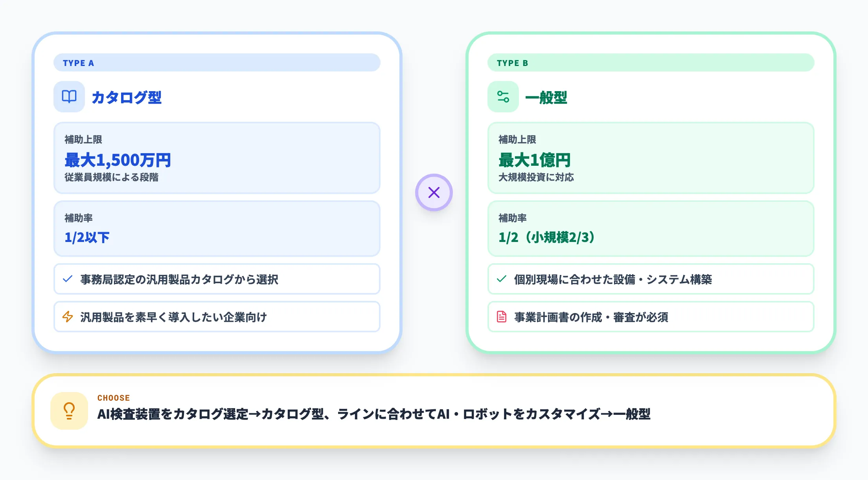Select the 一般型 heading link
Screen dimensions: 868x480
(546, 98)
